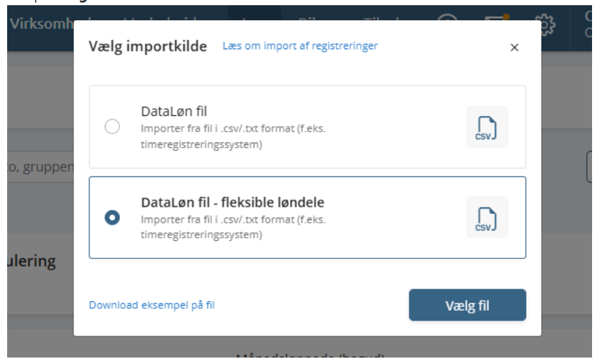
Task: Click the "Månedslønnede (bagud)" text below the dialog
Action: point(310,356)
